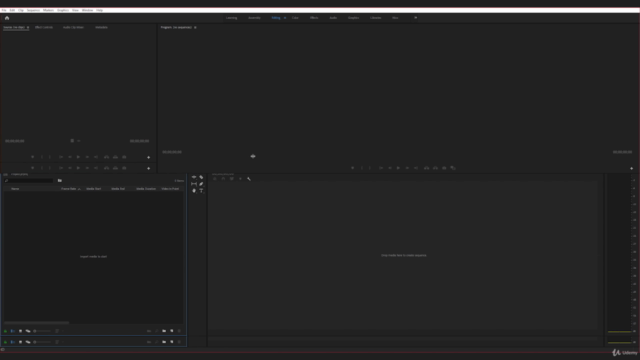Click the Source monitor playhead timecode

[x=15, y=141]
